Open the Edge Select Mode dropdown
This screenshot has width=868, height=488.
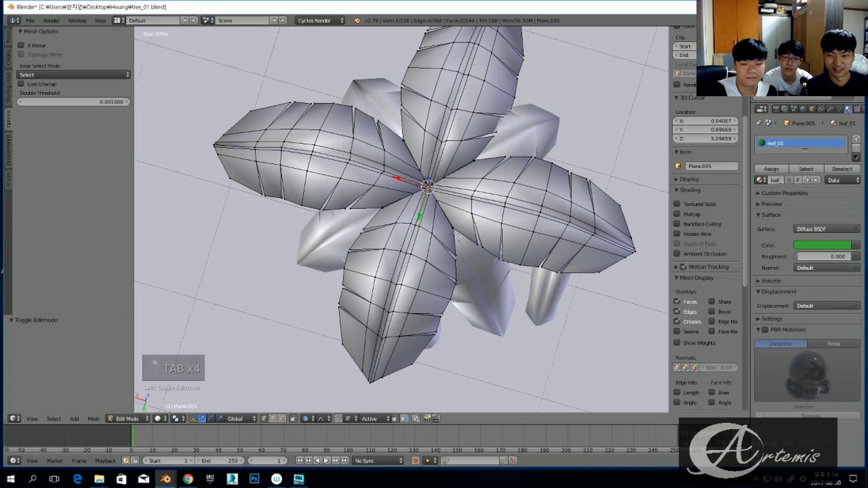pos(74,75)
